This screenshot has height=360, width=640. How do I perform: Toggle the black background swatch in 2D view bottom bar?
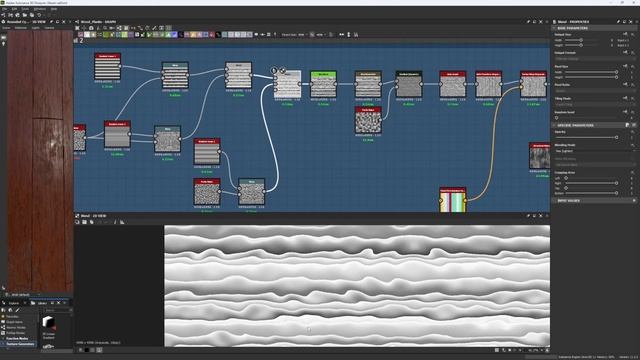(87, 350)
